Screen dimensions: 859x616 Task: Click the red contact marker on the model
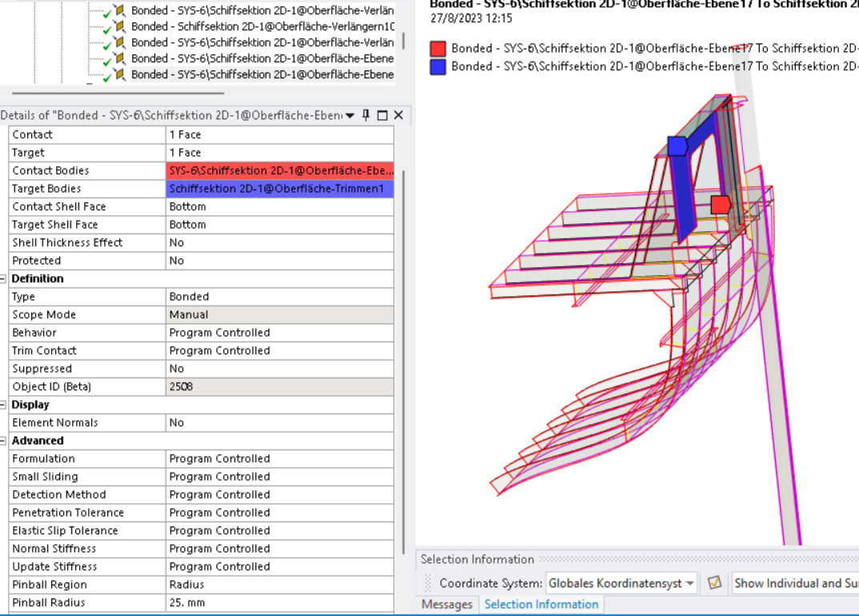pos(721,205)
